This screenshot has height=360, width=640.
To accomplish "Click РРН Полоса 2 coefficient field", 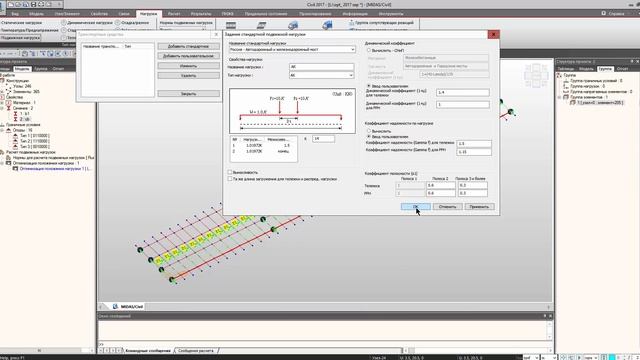I will [x=440, y=193].
